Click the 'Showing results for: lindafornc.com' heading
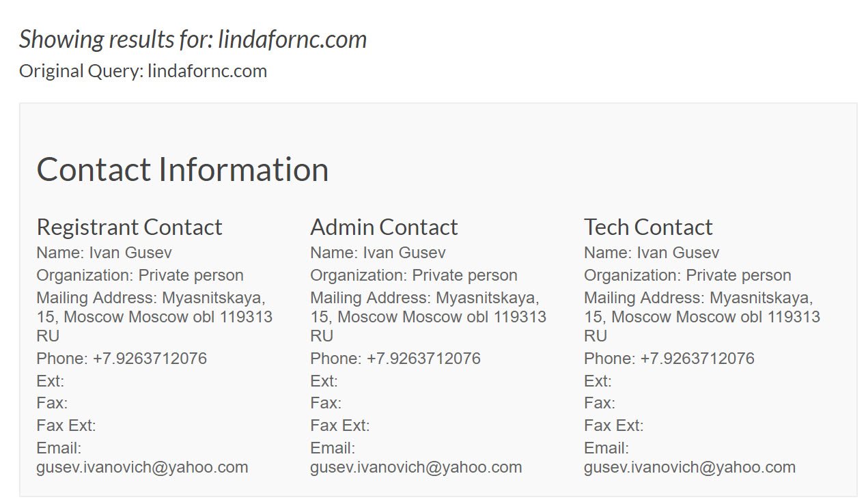The height and width of the screenshot is (504, 866). tap(193, 39)
